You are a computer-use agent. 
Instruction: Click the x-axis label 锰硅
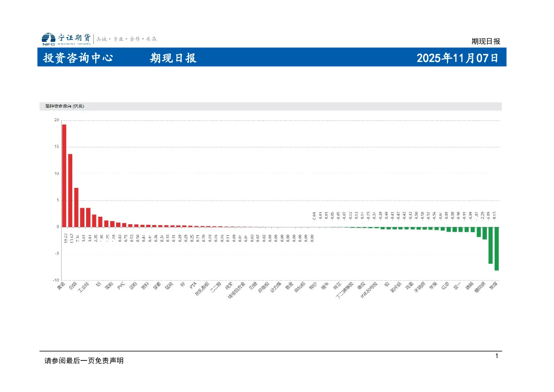[x=169, y=286]
